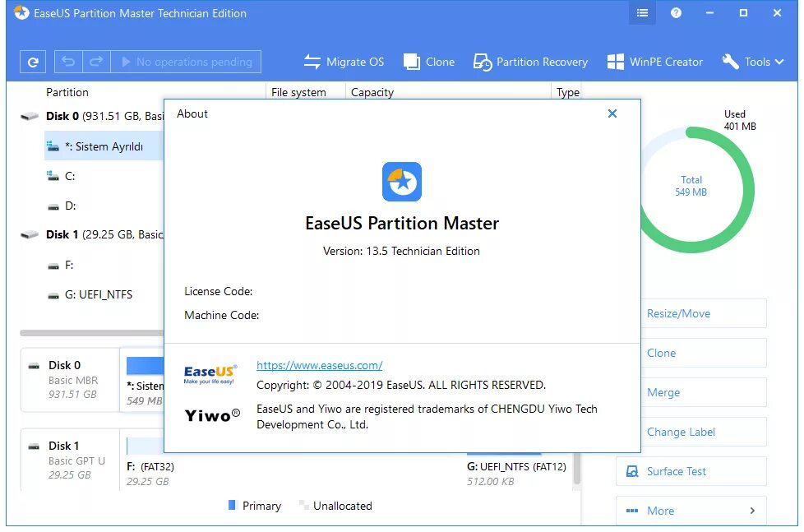The height and width of the screenshot is (532, 804).
Task: Open Migrate OS wizard
Action: [x=344, y=62]
